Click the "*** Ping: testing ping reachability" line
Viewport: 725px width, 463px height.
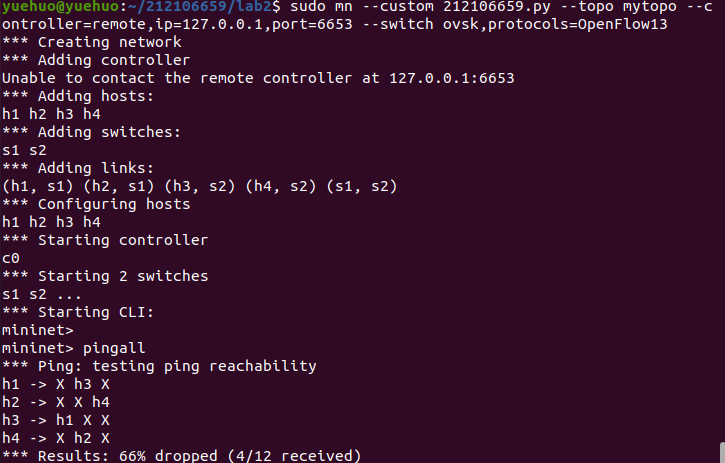pos(159,366)
